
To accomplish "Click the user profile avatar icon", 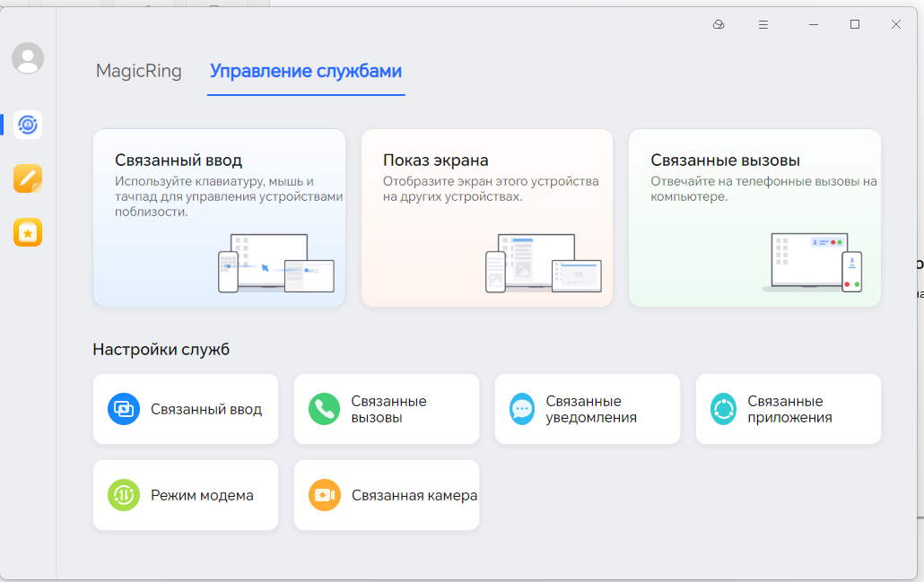I will click(x=28, y=58).
